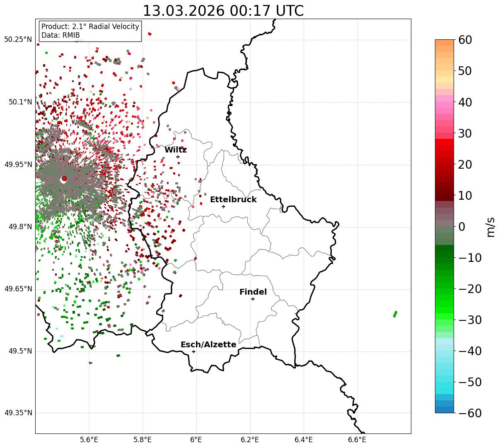Click the 5.6°E longitude tick label
500x448 pixels.
pyautogui.click(x=89, y=440)
